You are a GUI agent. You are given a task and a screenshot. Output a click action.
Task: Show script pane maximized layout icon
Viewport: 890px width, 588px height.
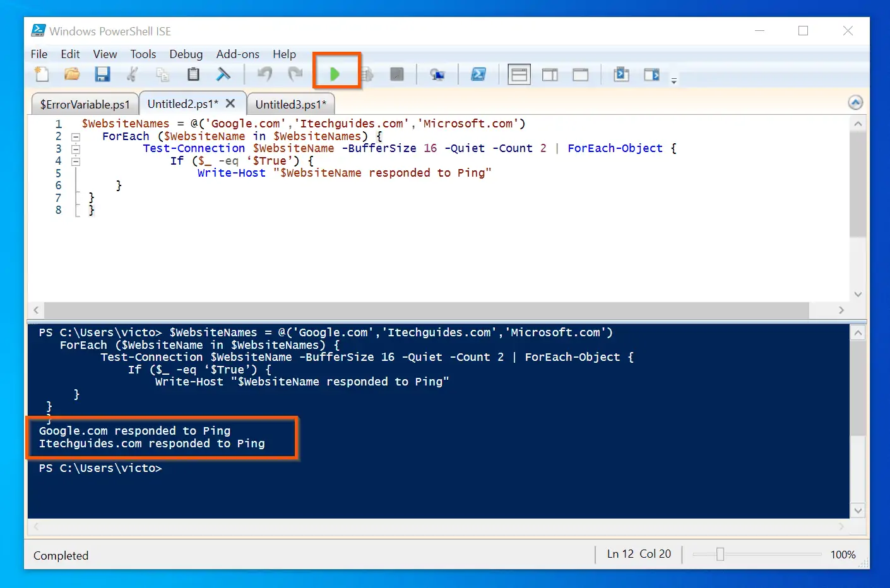580,74
